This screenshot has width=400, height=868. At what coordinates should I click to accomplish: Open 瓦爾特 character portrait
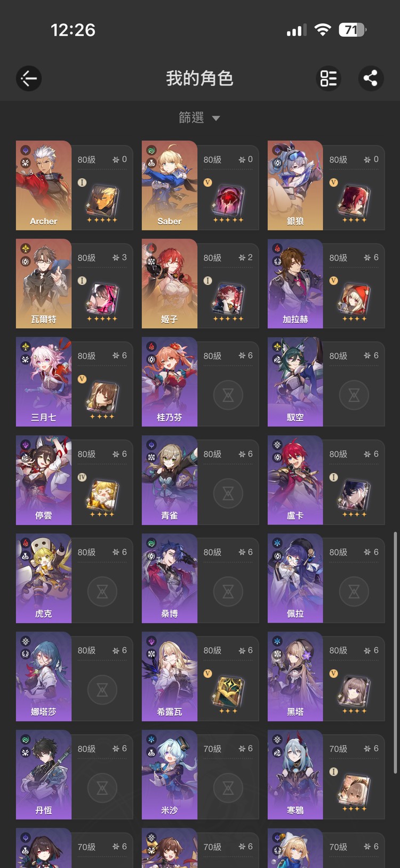pyautogui.click(x=44, y=283)
